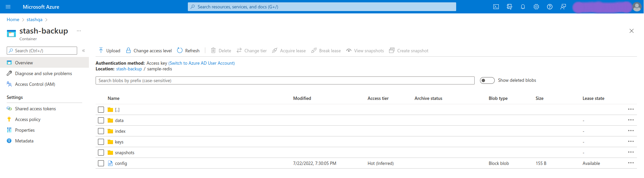Screen dimensions: 644x178
Task: Open directories and subscriptions filter icon
Action: click(509, 7)
